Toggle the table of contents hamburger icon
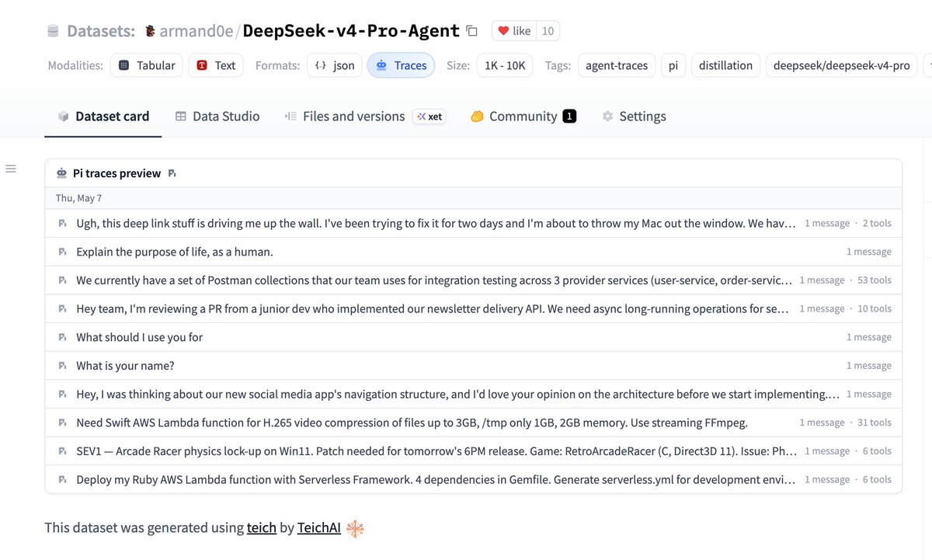Image resolution: width=932 pixels, height=560 pixels. [x=11, y=169]
